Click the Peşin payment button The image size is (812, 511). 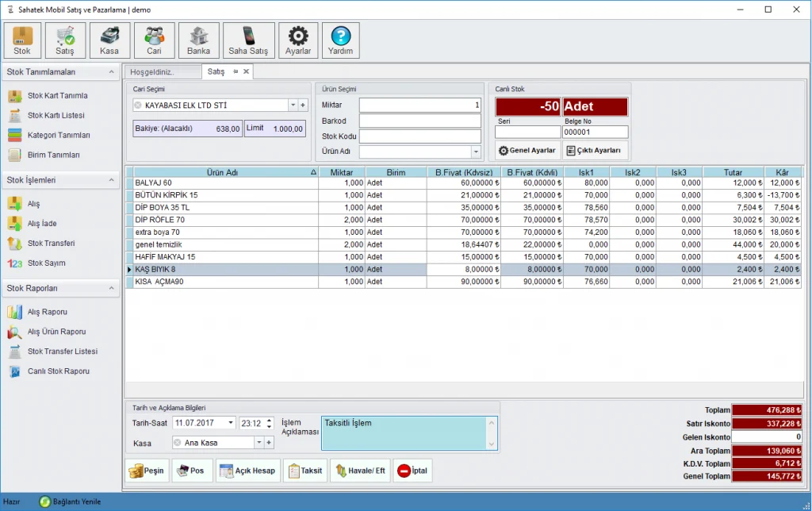tap(147, 471)
